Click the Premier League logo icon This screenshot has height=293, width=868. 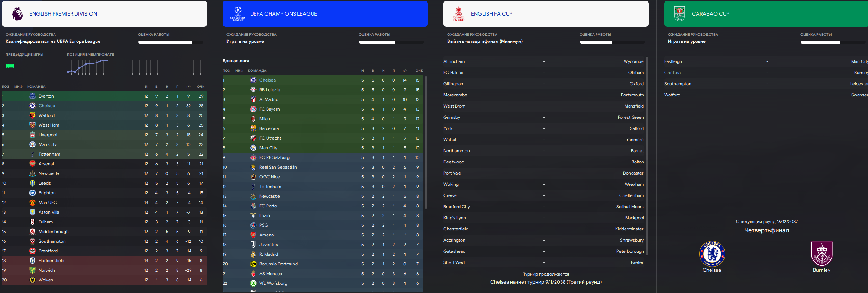pos(17,14)
